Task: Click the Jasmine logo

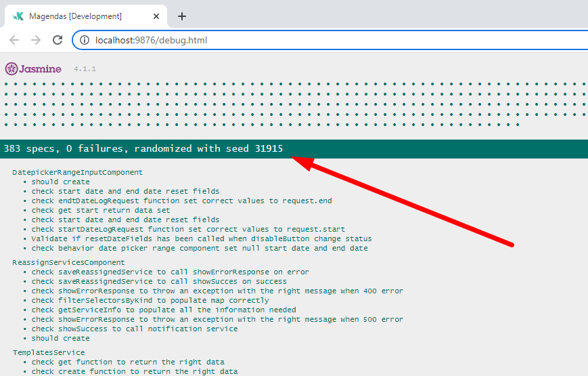Action: [x=33, y=68]
